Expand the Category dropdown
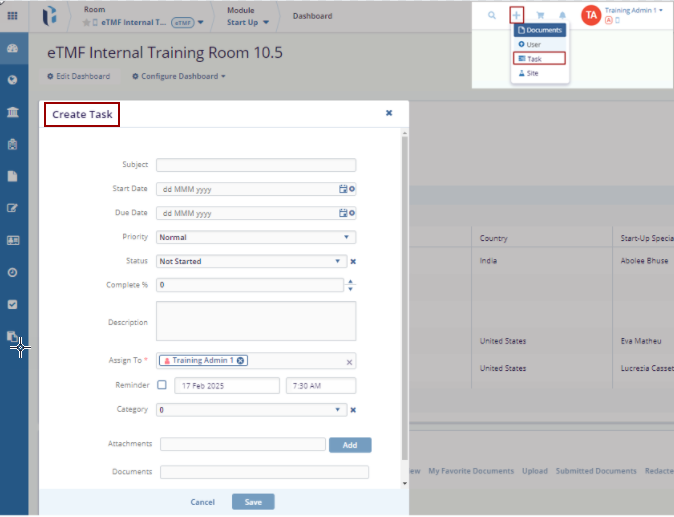674x517 pixels. coord(338,409)
